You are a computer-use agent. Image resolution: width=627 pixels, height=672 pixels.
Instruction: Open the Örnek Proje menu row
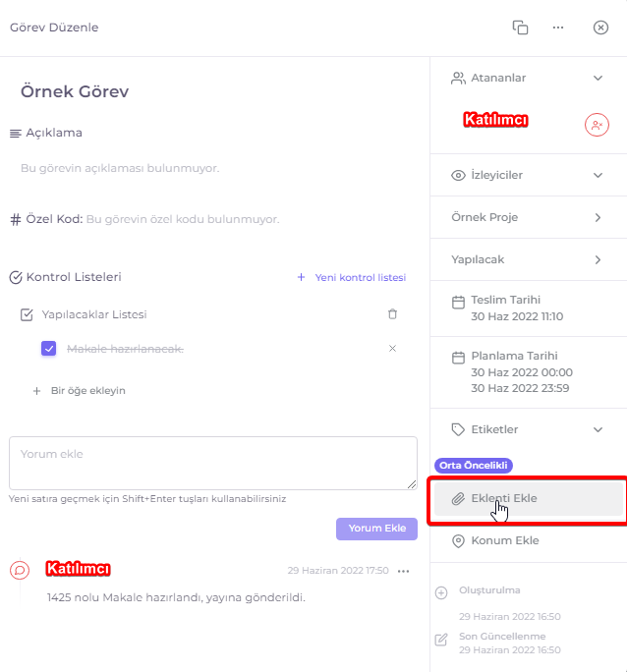(529, 217)
